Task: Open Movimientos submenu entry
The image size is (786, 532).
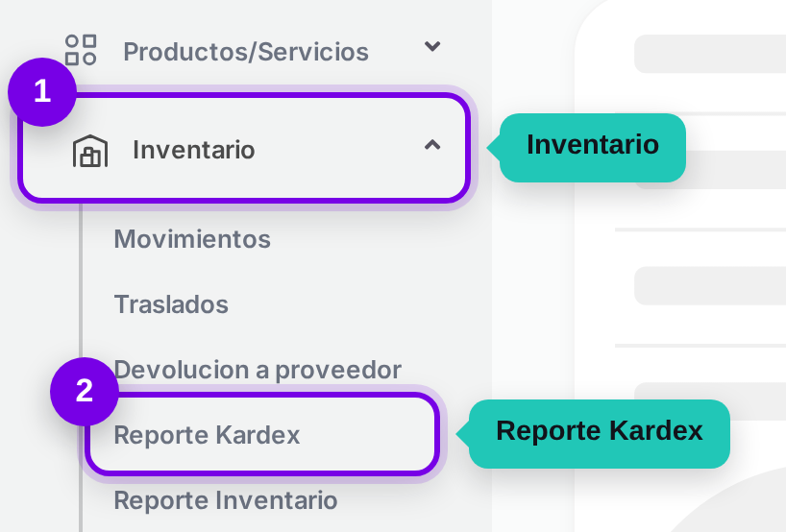Action: (x=192, y=239)
